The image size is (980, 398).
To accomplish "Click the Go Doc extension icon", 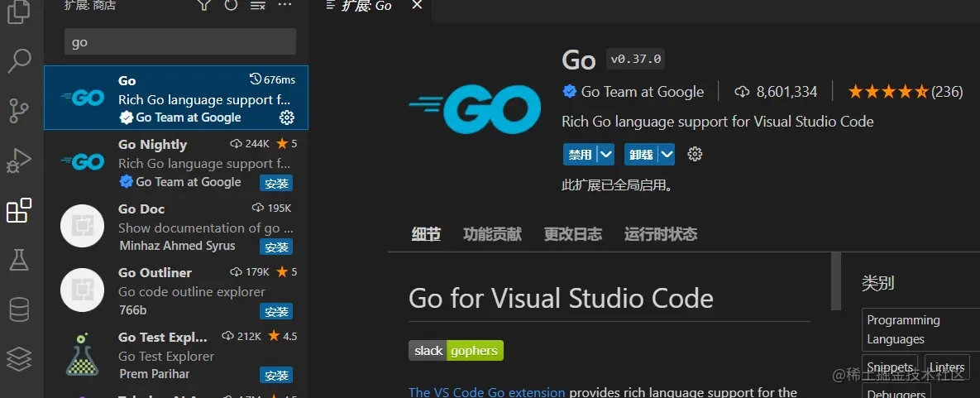I will [82, 226].
